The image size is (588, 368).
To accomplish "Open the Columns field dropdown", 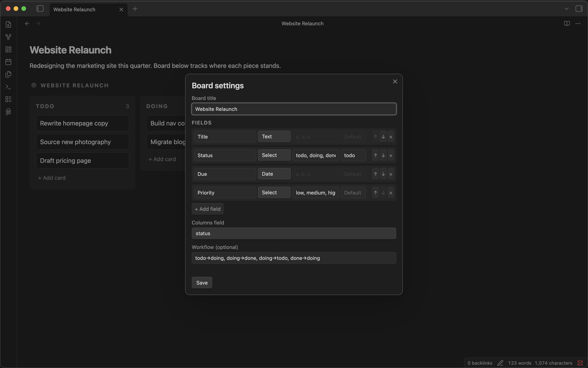I will (294, 233).
